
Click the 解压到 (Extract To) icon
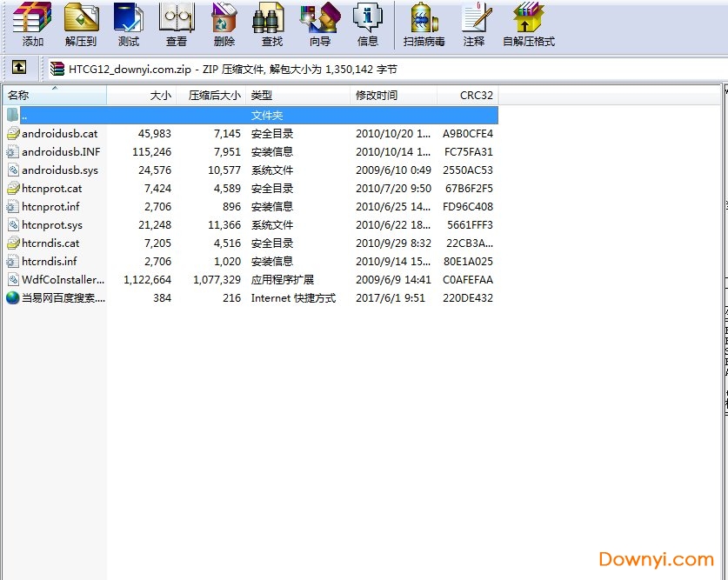81,23
